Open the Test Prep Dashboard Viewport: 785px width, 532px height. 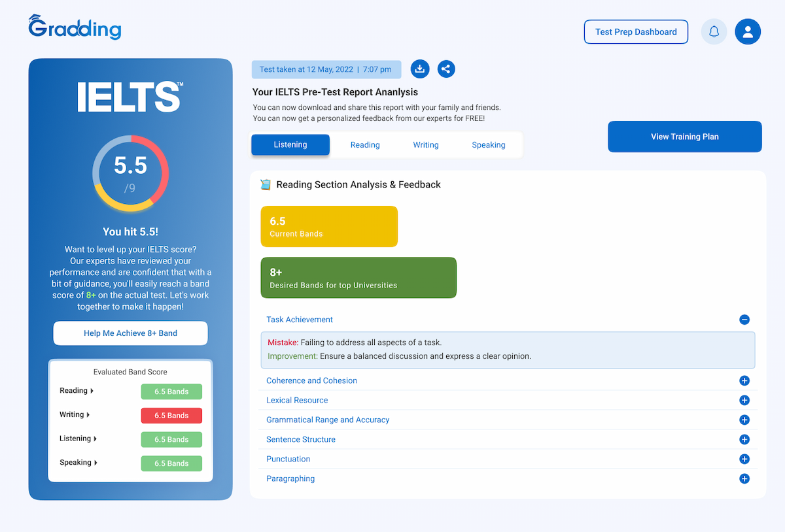(x=636, y=31)
